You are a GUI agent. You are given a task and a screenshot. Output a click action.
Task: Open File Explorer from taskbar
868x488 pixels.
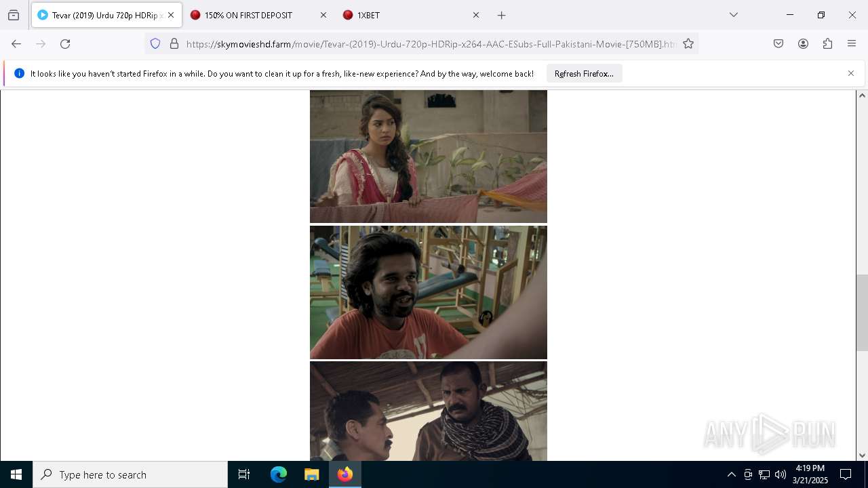(311, 474)
